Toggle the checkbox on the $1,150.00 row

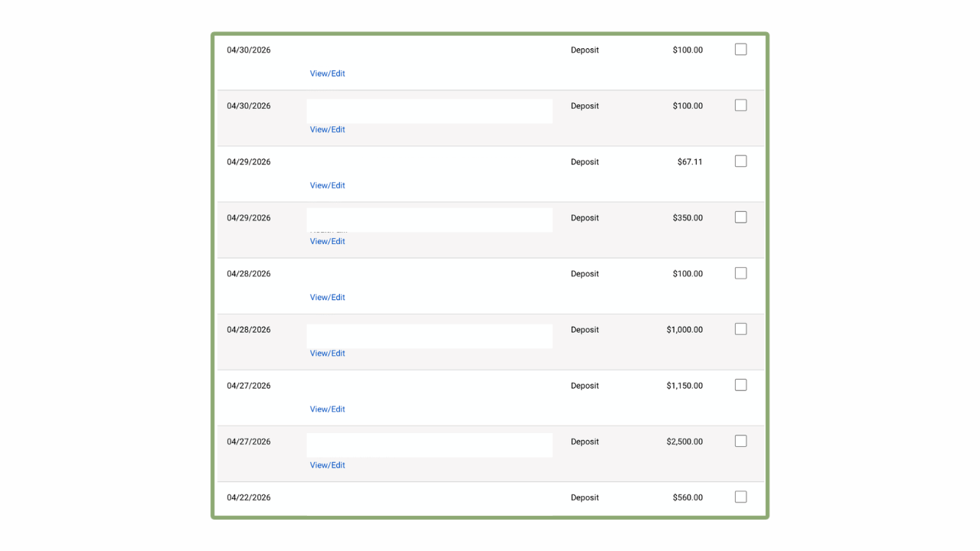click(740, 385)
